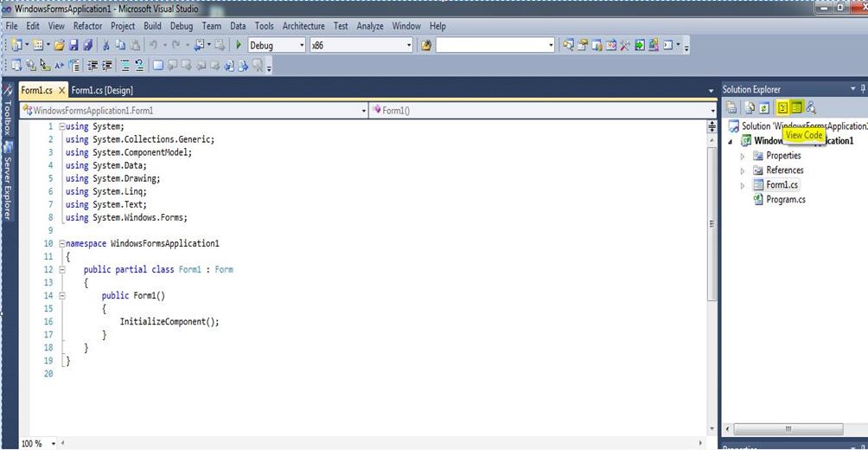The image size is (868, 450).
Task: Click View Designer icon in Solution Explorer
Action: point(796,107)
